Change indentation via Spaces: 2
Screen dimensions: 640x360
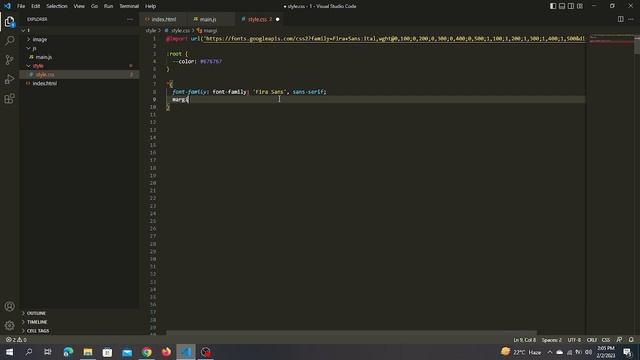click(x=551, y=340)
